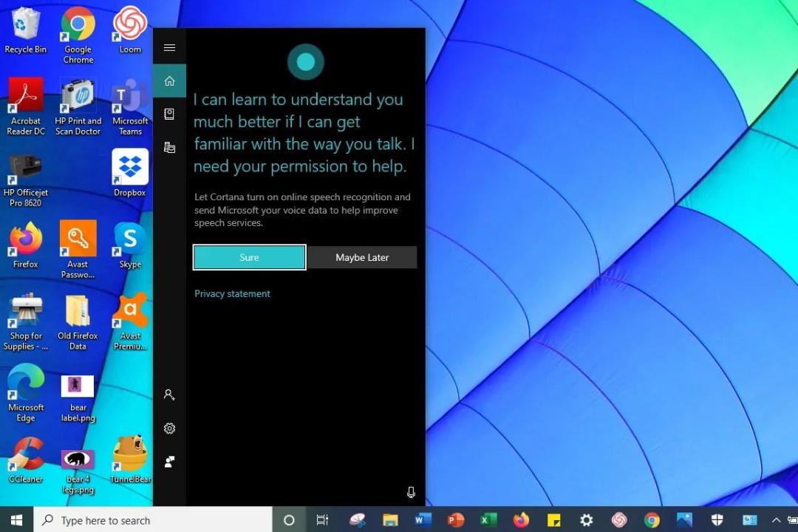Open Cortana settings gear icon
This screenshot has width=798, height=532.
coord(169,428)
